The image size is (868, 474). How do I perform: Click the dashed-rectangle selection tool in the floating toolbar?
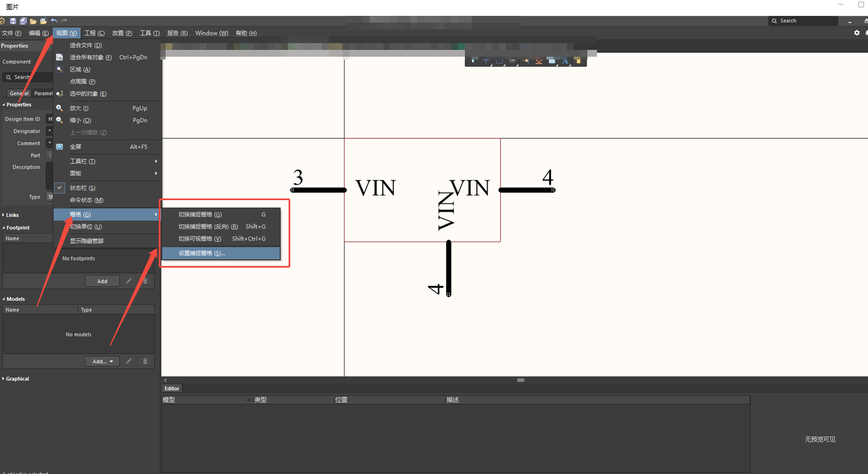tap(499, 61)
